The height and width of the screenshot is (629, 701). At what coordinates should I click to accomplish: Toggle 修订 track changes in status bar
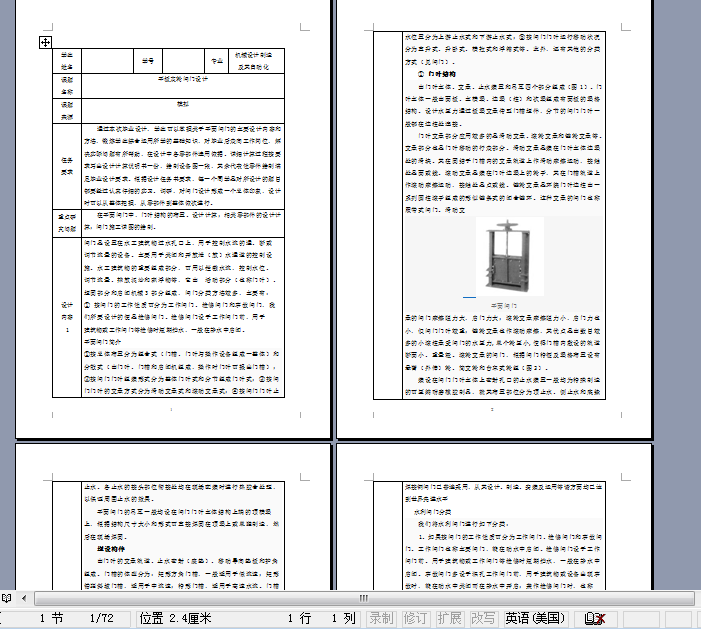(415, 618)
